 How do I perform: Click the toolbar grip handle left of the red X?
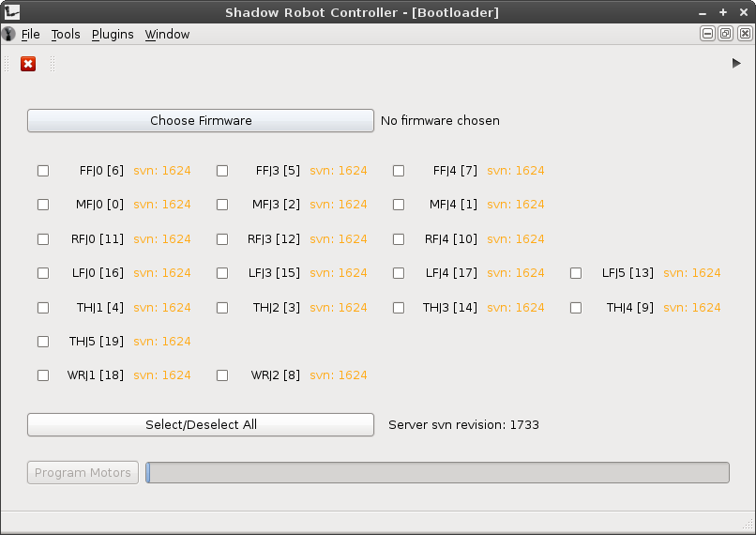coord(7,64)
